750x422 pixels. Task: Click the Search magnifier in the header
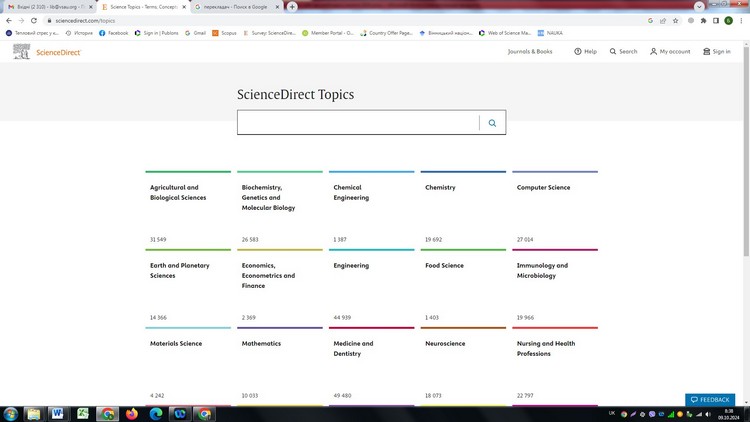613,51
